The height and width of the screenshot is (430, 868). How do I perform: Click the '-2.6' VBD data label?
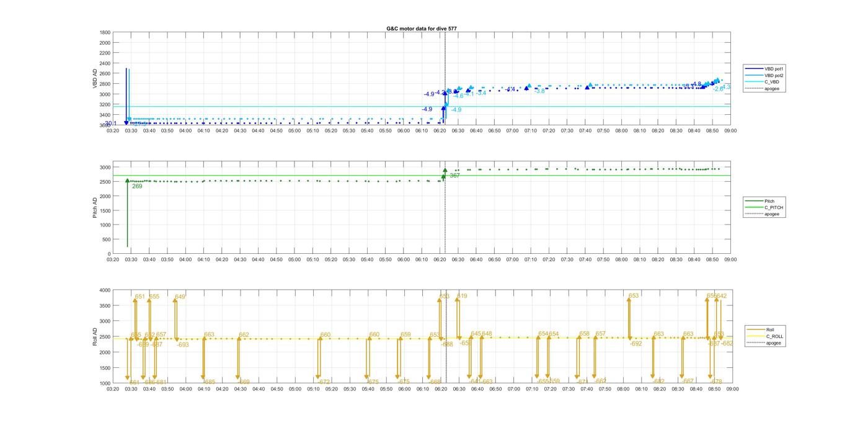[x=718, y=89]
